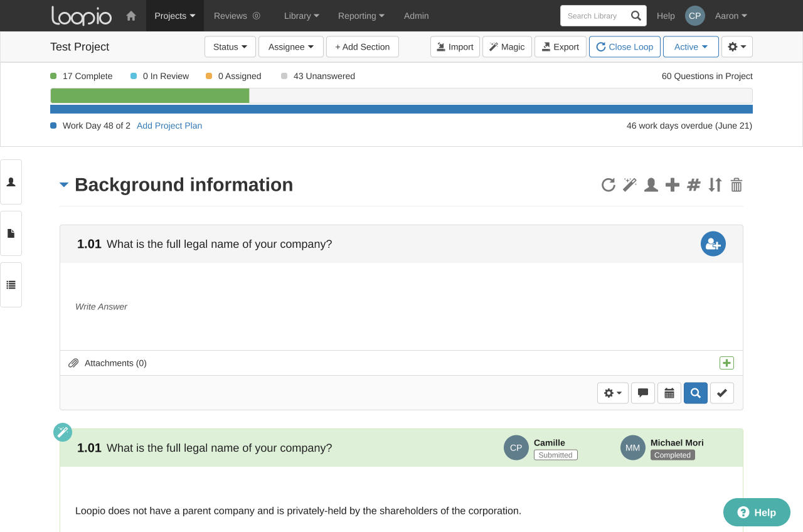Delete the Background information section
The height and width of the screenshot is (532, 803).
pos(737,184)
